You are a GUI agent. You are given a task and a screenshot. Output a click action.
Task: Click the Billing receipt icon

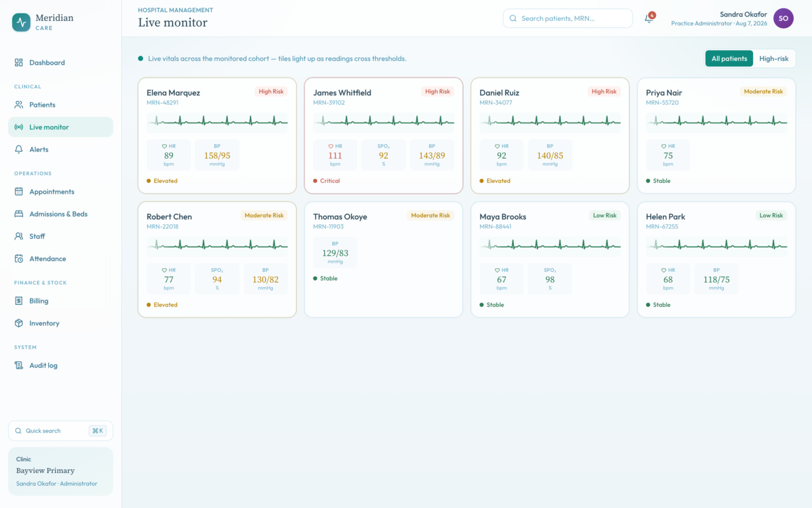tap(18, 301)
